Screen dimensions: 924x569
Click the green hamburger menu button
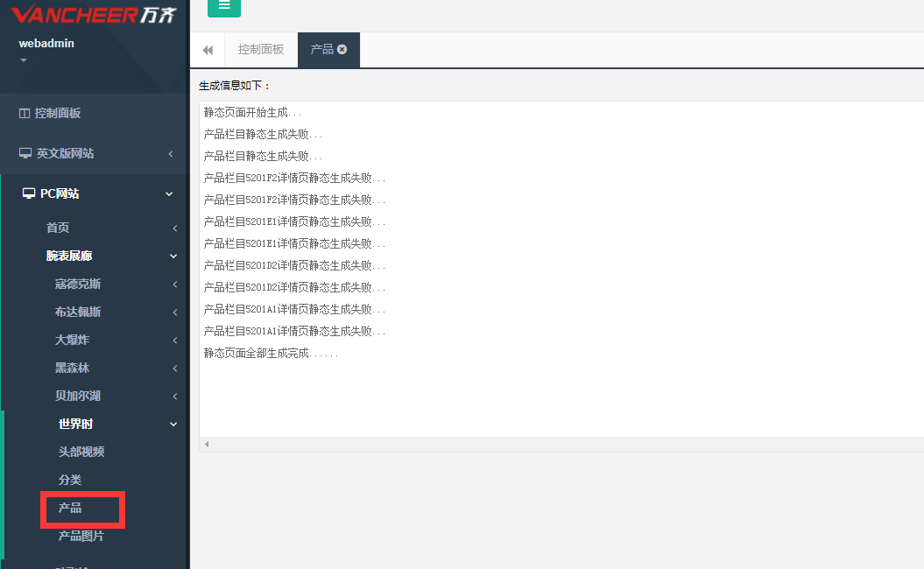click(224, 6)
